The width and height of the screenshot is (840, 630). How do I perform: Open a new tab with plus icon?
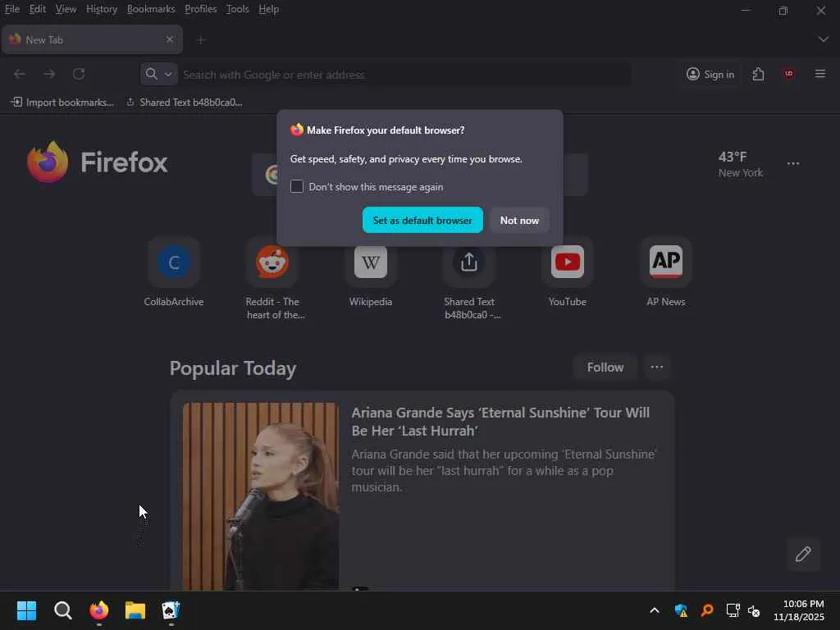(201, 39)
